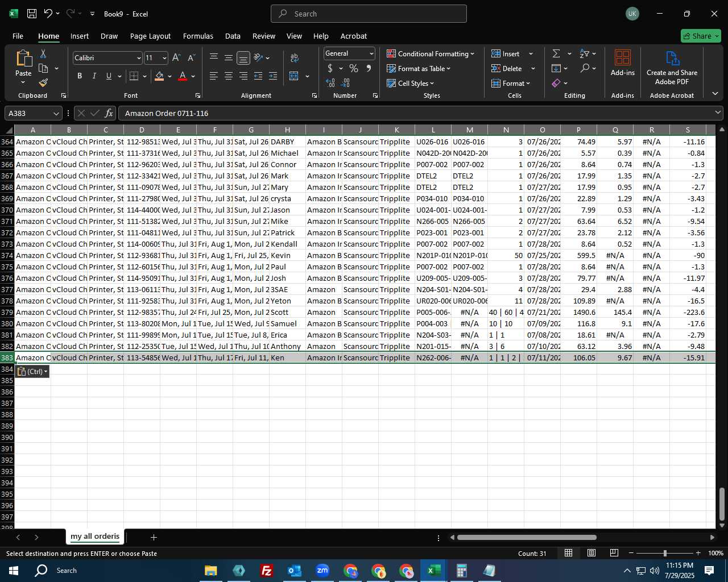The image size is (728, 582).
Task: Click Increase Decimal icon
Action: (x=330, y=83)
